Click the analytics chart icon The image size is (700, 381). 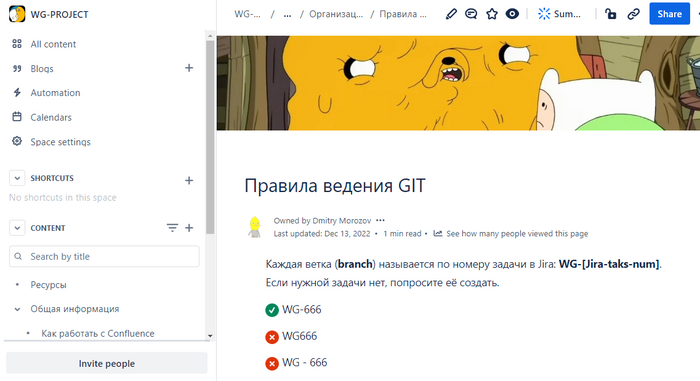[438, 234]
